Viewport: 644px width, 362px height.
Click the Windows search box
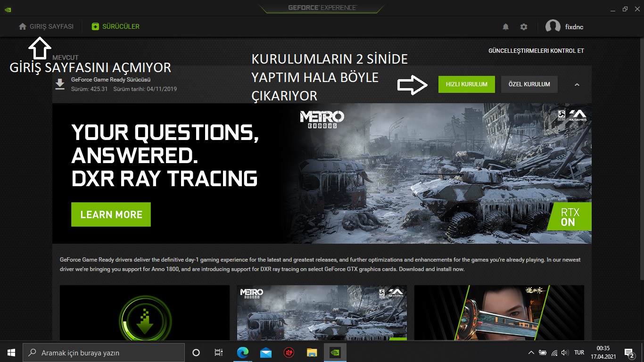coord(104,353)
